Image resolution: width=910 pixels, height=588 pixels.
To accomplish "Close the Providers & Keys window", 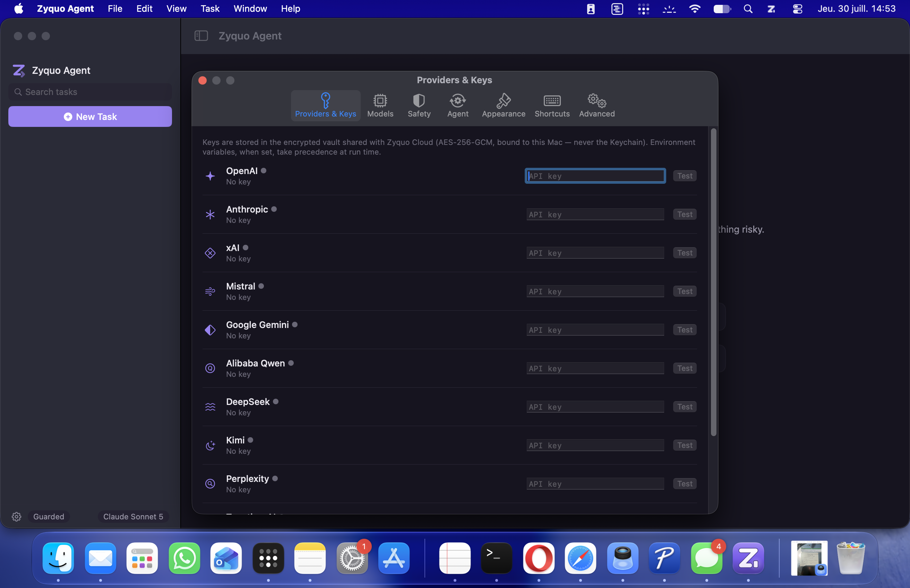I will [x=203, y=80].
